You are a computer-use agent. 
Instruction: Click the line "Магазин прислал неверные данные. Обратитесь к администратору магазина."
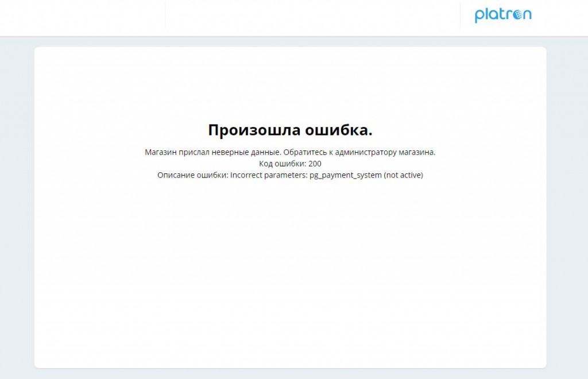click(290, 152)
